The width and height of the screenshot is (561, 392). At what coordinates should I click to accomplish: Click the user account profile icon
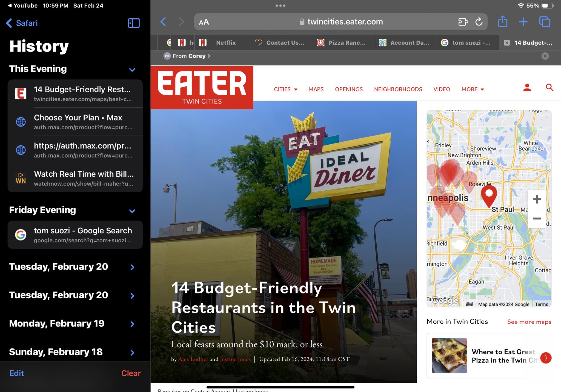tap(527, 88)
